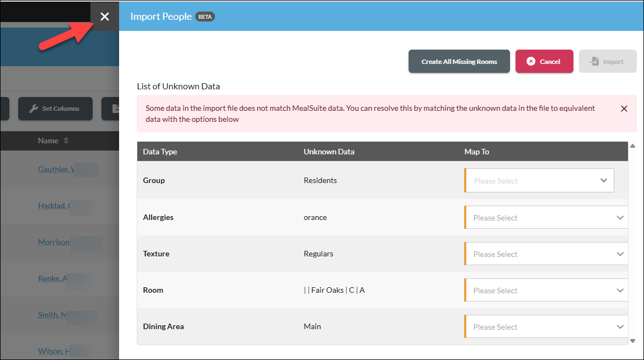Click the red Cancel button

tap(544, 61)
